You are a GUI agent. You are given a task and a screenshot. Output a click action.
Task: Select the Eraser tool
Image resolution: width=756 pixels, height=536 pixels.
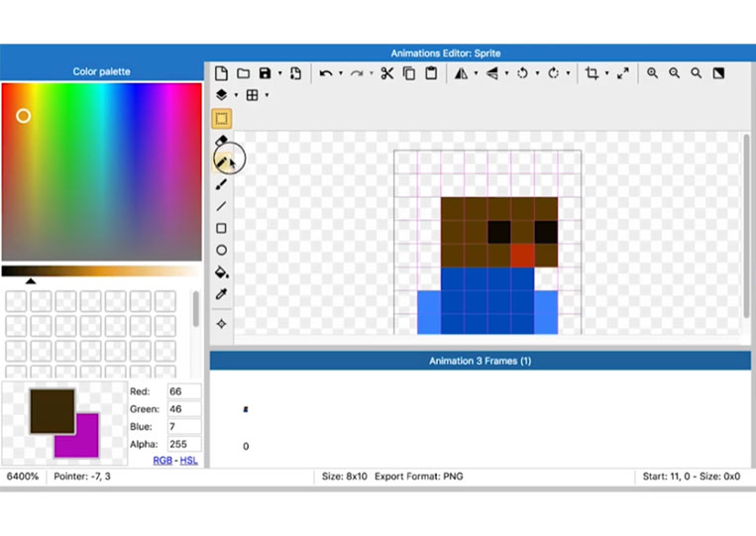click(221, 141)
